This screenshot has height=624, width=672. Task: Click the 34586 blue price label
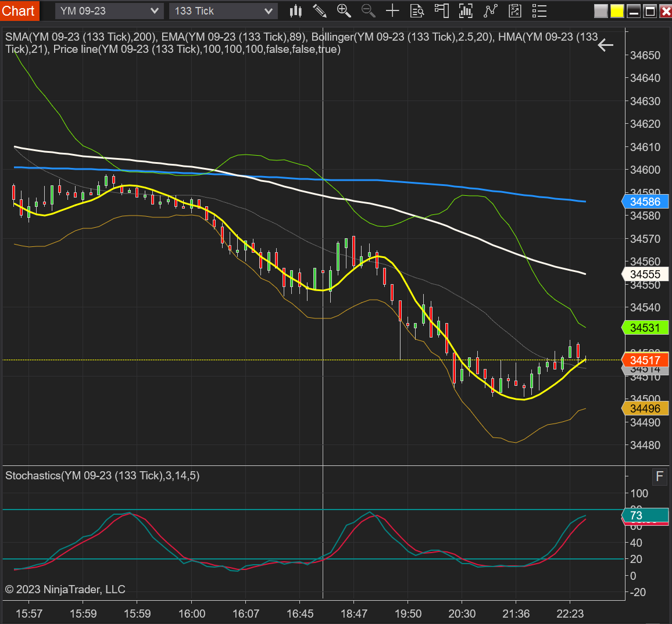pos(645,202)
